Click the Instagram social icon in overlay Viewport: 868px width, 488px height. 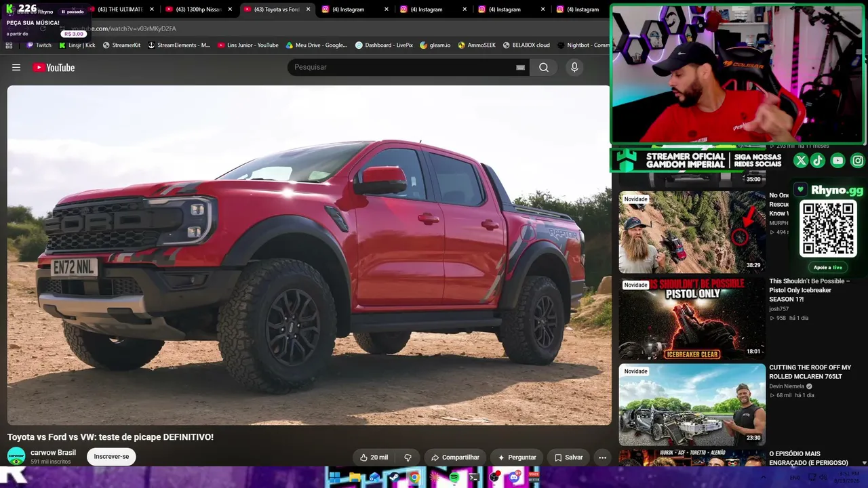pyautogui.click(x=858, y=161)
